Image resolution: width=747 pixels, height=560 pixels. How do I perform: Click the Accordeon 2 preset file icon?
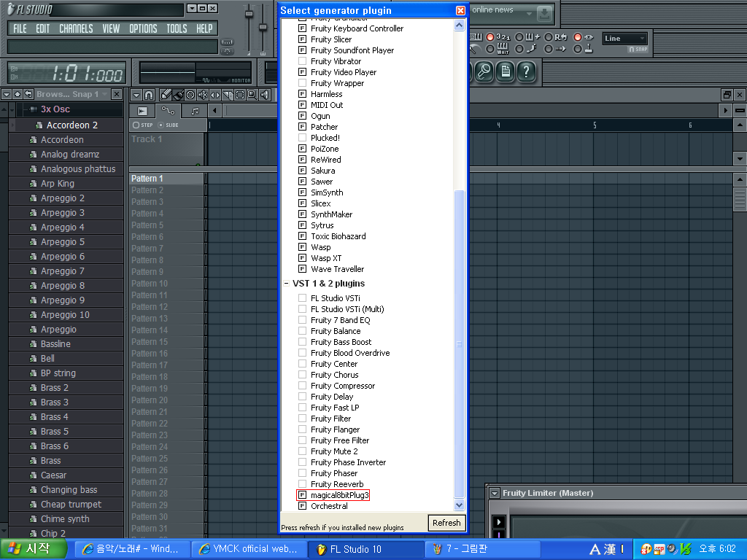pyautogui.click(x=39, y=125)
